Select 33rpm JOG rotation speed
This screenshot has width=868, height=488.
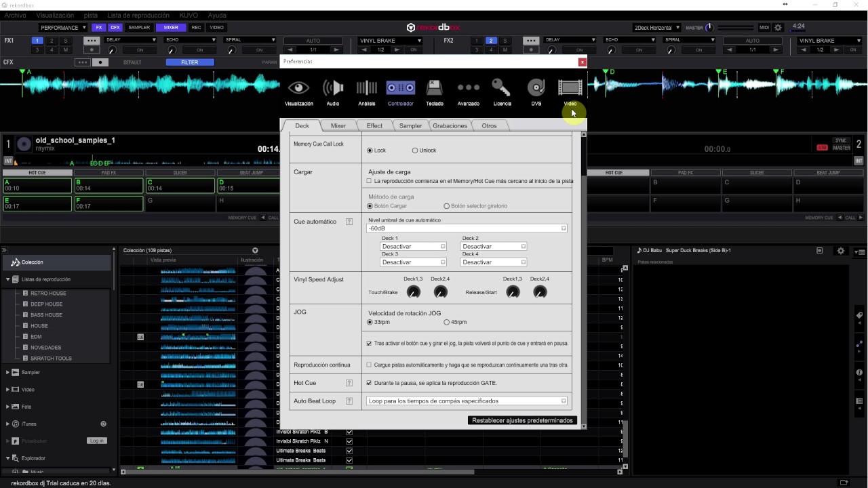tap(370, 322)
